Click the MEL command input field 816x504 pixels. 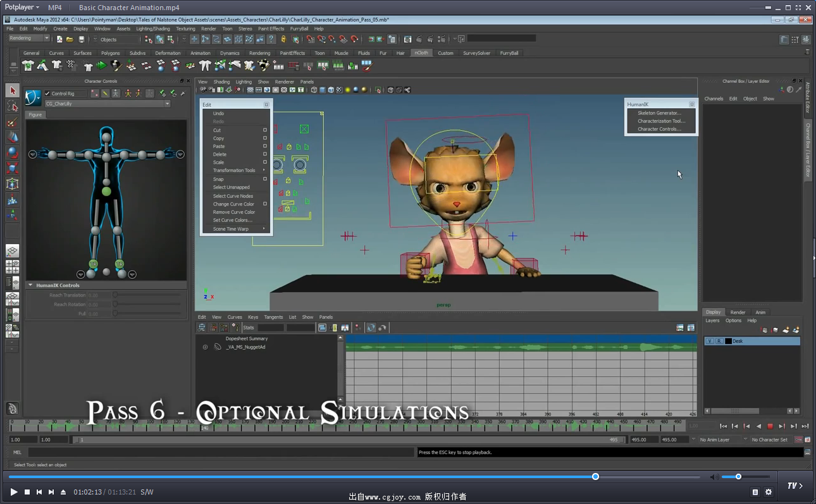tap(221, 452)
